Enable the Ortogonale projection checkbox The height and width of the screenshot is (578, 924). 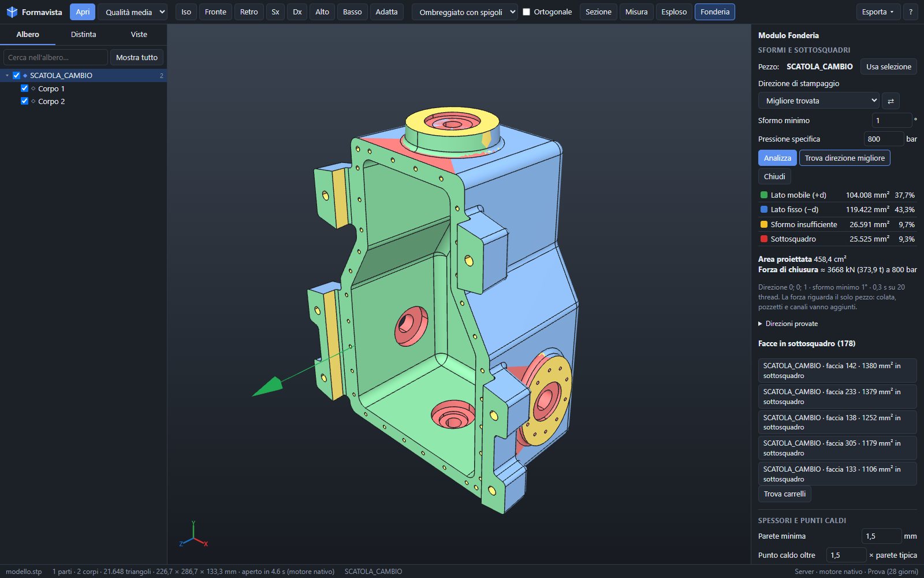(526, 12)
